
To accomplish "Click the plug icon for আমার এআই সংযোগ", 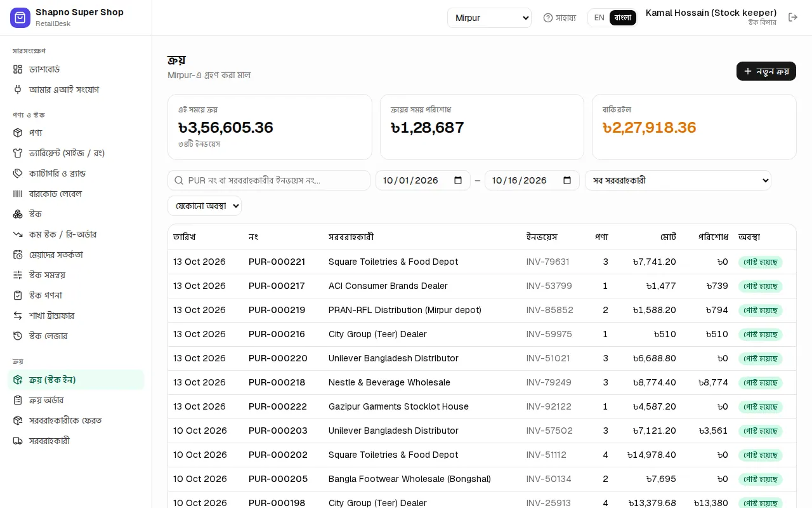I will pyautogui.click(x=18, y=90).
